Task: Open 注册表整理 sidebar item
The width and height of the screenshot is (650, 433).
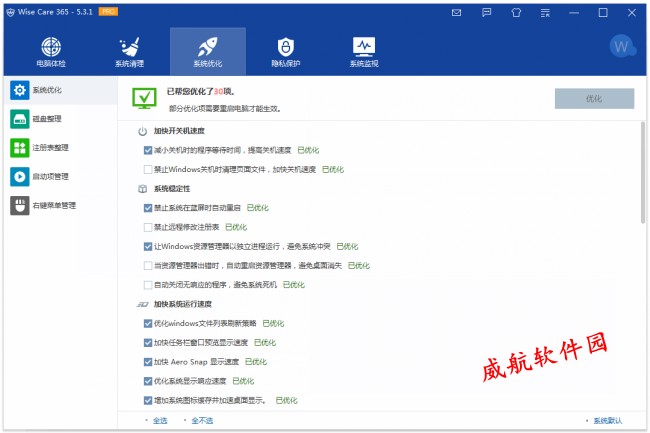Action: (x=61, y=148)
